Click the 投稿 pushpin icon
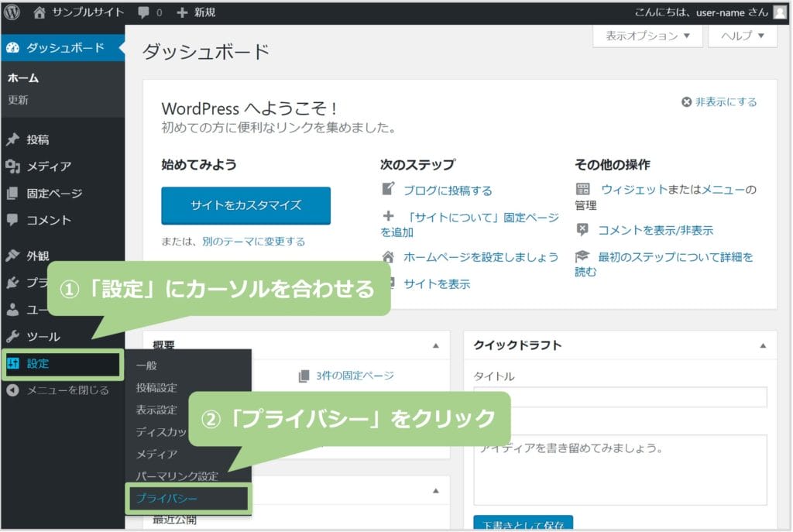 click(x=12, y=139)
